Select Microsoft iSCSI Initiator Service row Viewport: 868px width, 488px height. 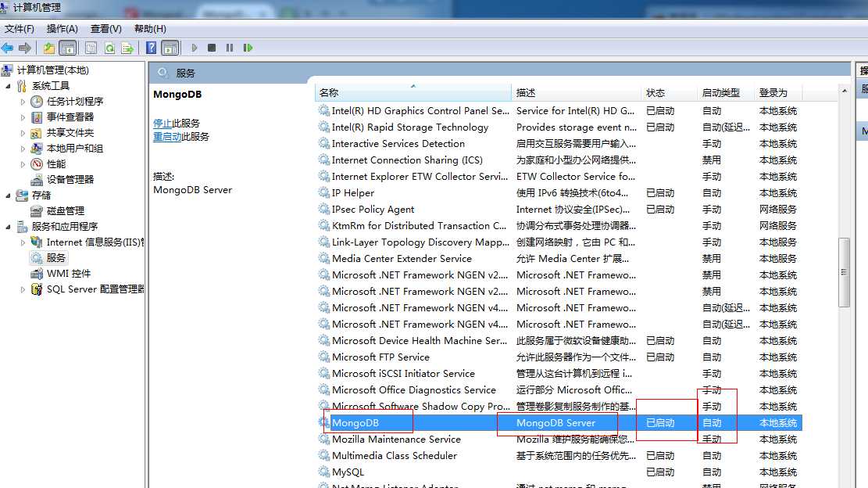559,373
